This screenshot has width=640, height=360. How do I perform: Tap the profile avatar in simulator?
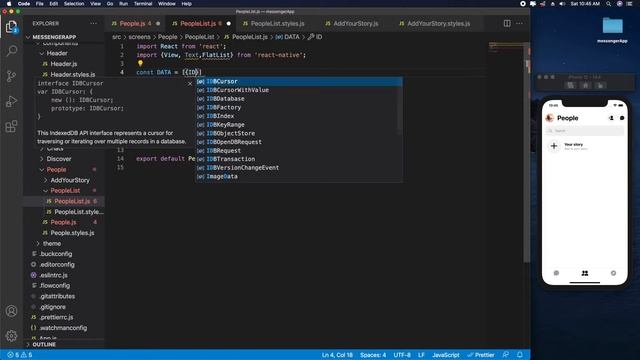[549, 118]
